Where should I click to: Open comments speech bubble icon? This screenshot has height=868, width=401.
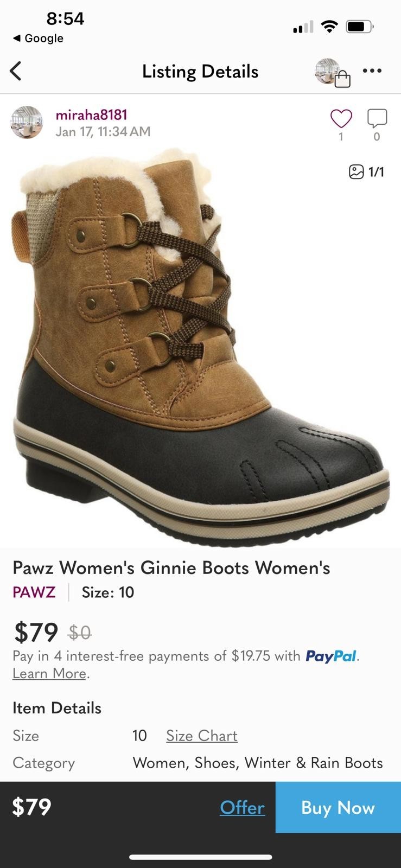click(x=377, y=118)
